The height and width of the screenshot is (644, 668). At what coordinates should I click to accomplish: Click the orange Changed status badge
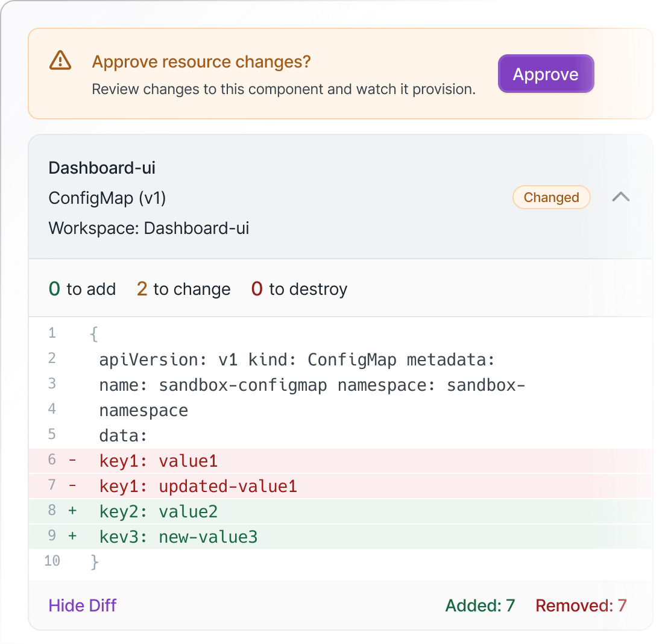pyautogui.click(x=551, y=197)
